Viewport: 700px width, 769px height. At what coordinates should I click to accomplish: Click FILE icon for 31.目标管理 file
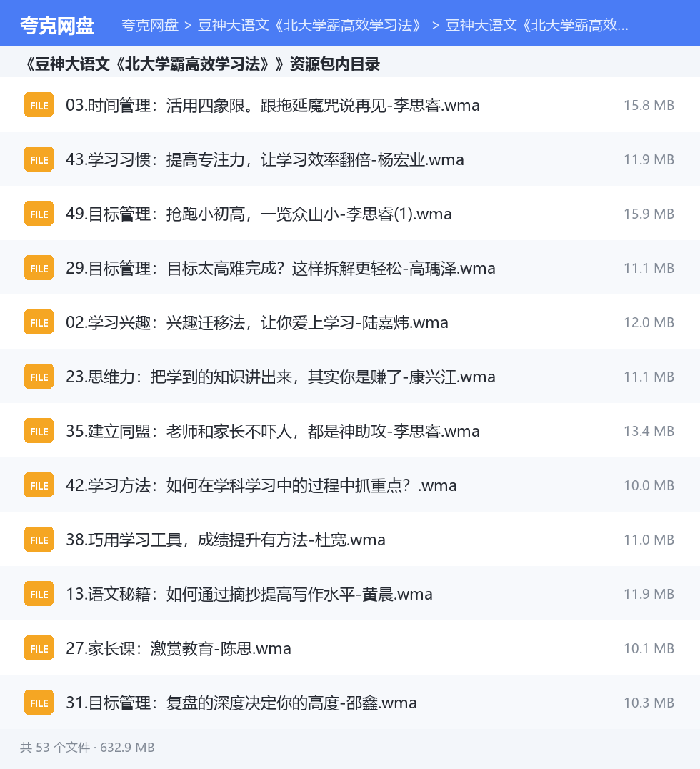click(39, 703)
